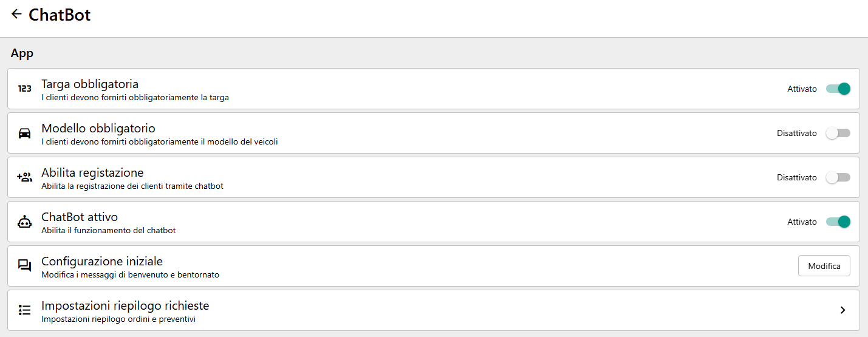Click the Disattivato label for Modello obbligatorio

pyautogui.click(x=797, y=134)
